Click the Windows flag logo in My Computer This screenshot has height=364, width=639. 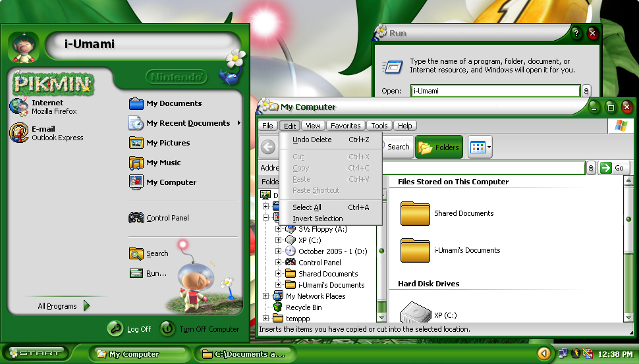coord(621,126)
